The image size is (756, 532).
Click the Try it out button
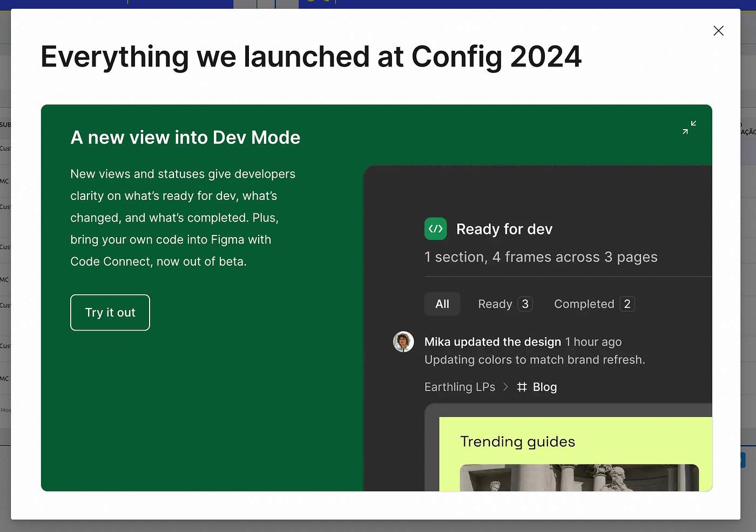pos(110,313)
